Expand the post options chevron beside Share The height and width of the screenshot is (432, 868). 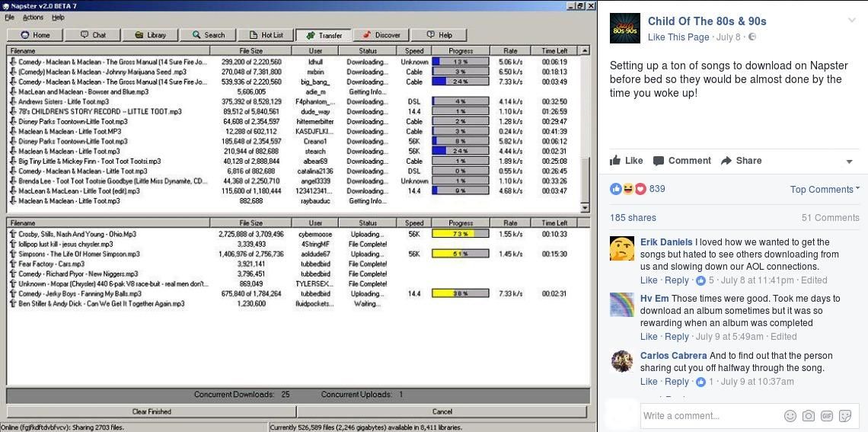pos(849,162)
